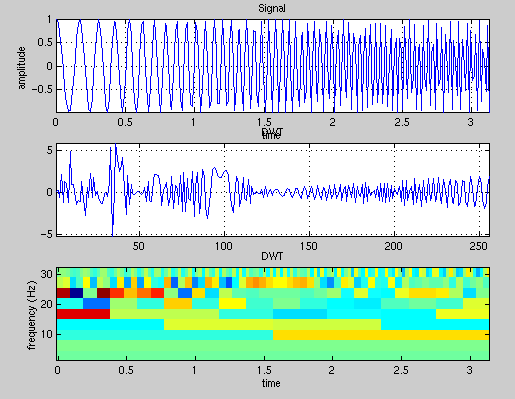
Task: Select the "time" label under the spectrogram
Action: (271, 383)
